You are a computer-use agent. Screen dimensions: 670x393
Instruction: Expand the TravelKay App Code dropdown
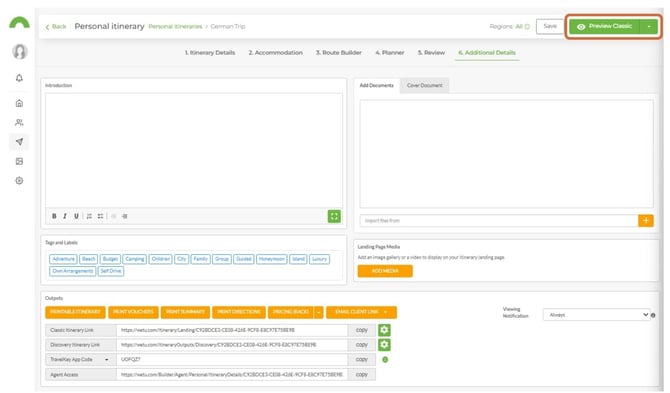pos(106,360)
